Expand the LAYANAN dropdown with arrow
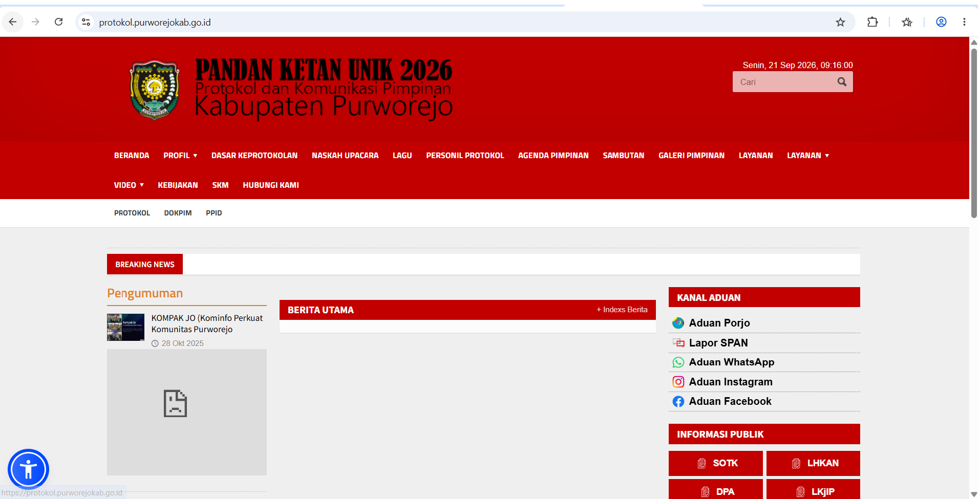The width and height of the screenshot is (980, 499). click(808, 156)
